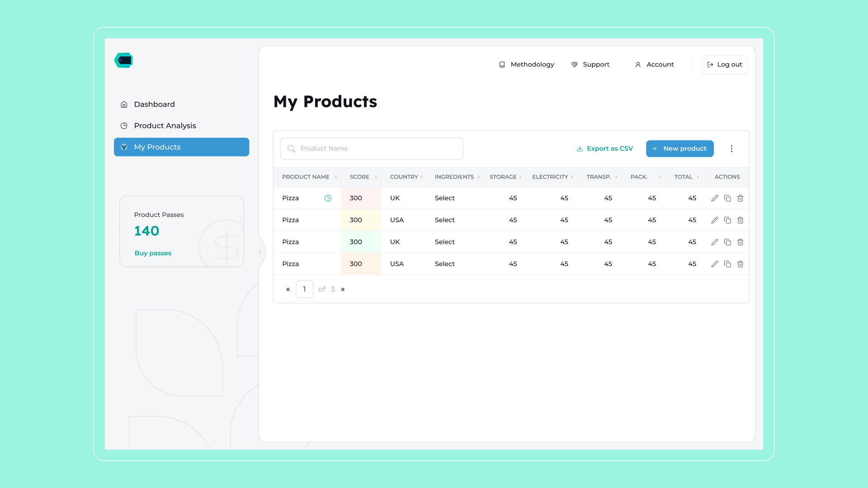This screenshot has width=868, height=488.
Task: Duplicate the second Pizza row using copy icon
Action: 727,220
